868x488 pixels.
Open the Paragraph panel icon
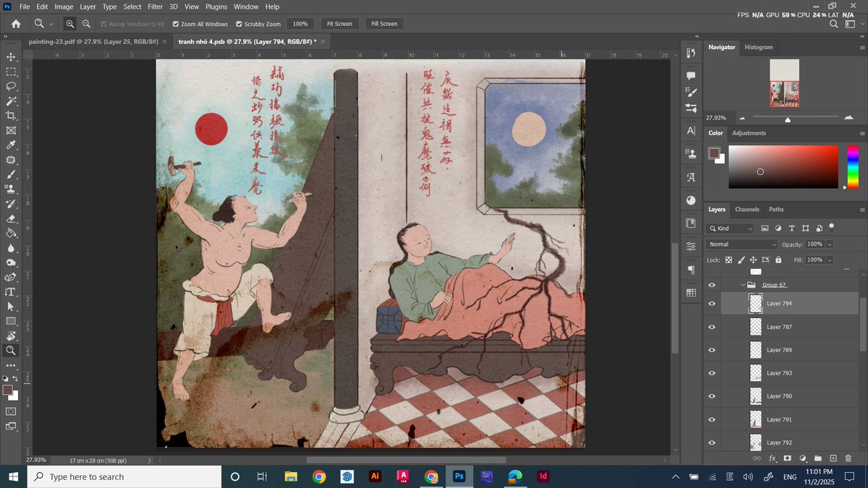[691, 270]
